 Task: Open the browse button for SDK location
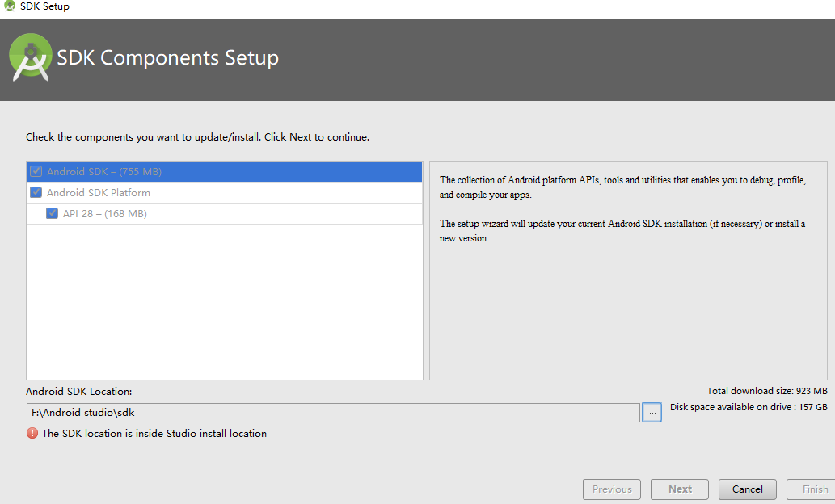652,413
